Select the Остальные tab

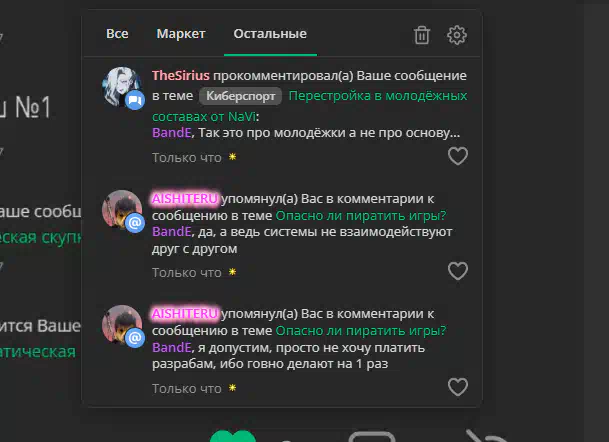[x=270, y=34]
